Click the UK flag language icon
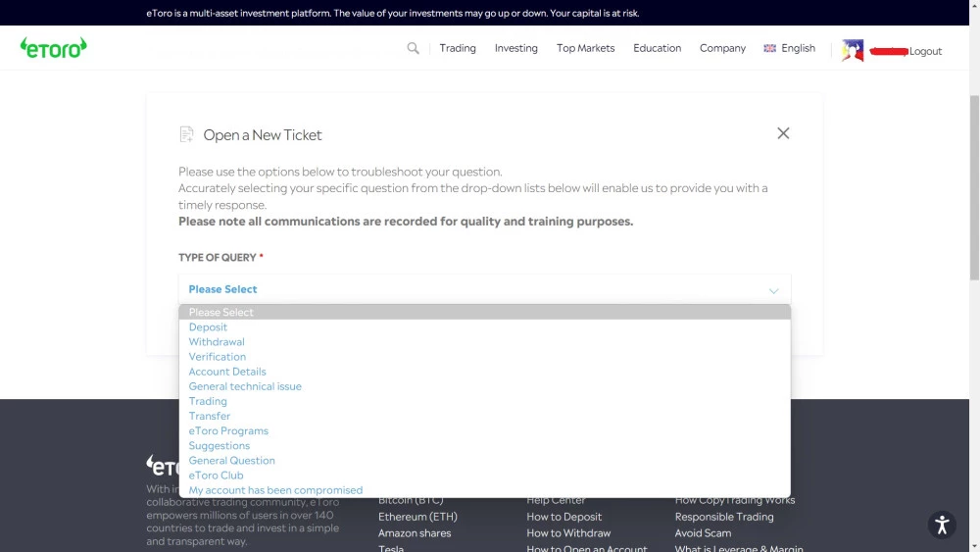Image resolution: width=980 pixels, height=552 pixels. pos(769,48)
